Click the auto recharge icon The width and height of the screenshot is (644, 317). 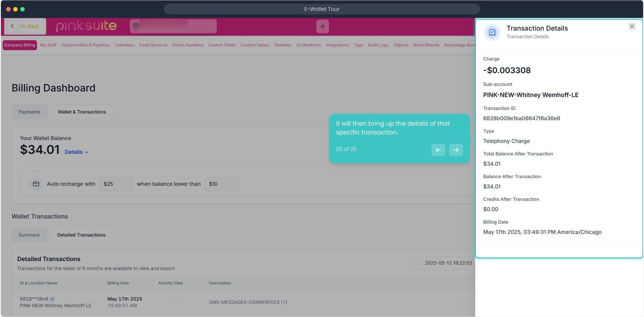pyautogui.click(x=36, y=184)
